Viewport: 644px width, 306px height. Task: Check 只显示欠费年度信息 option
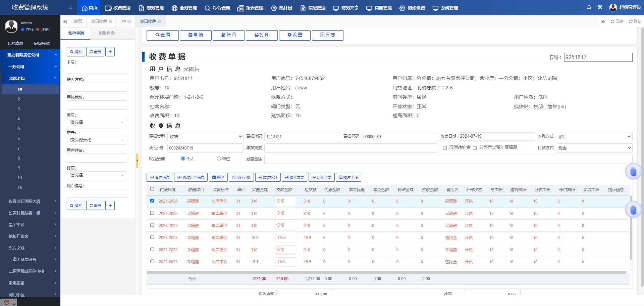[475, 148]
